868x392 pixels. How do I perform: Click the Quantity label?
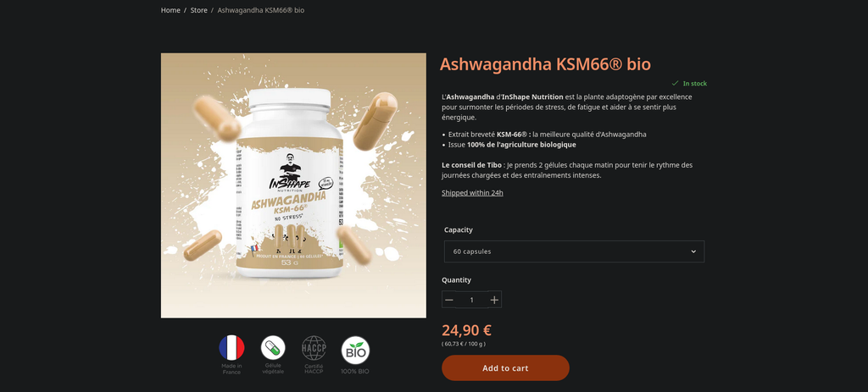(x=457, y=280)
